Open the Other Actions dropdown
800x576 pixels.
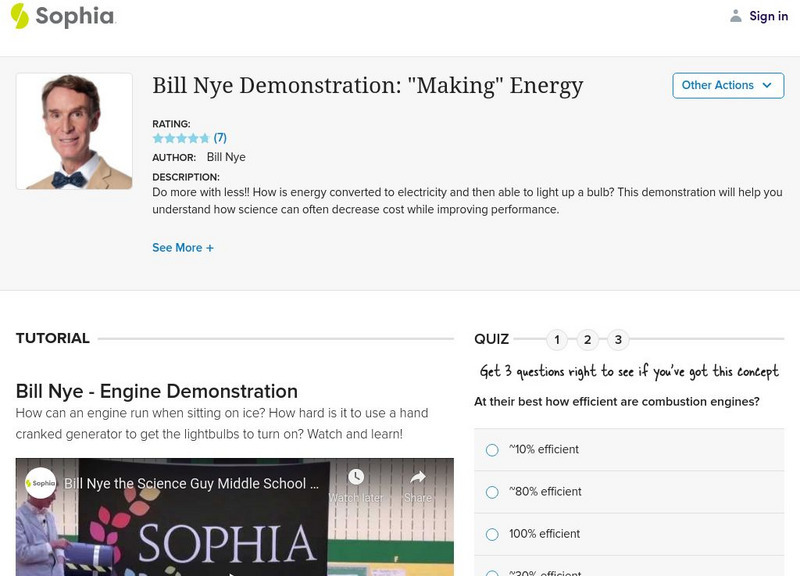click(726, 86)
